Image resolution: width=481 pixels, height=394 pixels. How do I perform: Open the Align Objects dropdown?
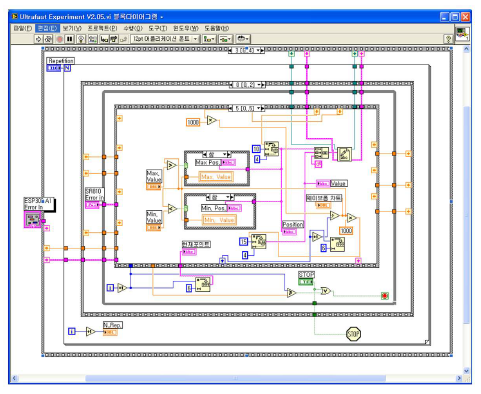point(209,39)
